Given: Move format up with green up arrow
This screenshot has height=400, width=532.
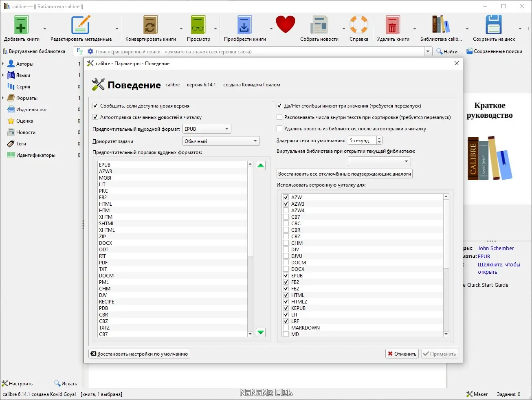Looking at the screenshot, I should pos(261,166).
